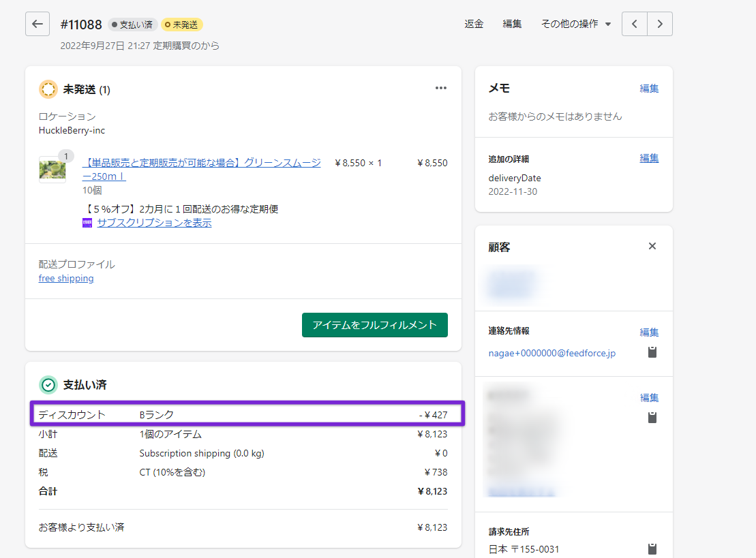Copy shipping address clipboard icon
Image resolution: width=756 pixels, height=558 pixels.
pyautogui.click(x=652, y=417)
